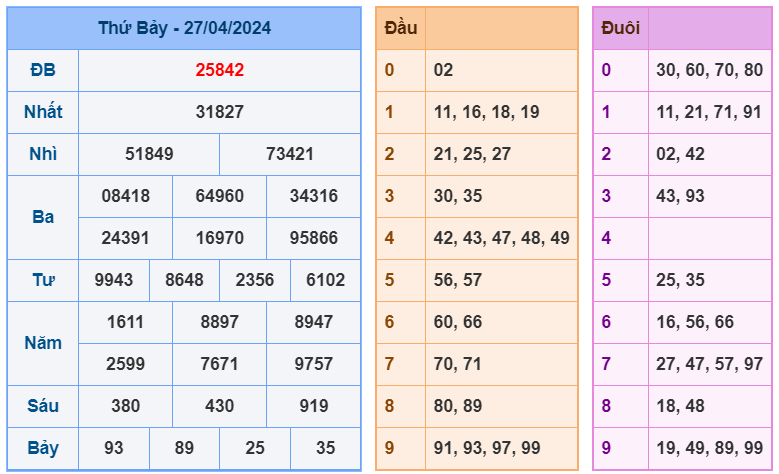Click row digit 9 in the Đầu table

click(x=389, y=448)
